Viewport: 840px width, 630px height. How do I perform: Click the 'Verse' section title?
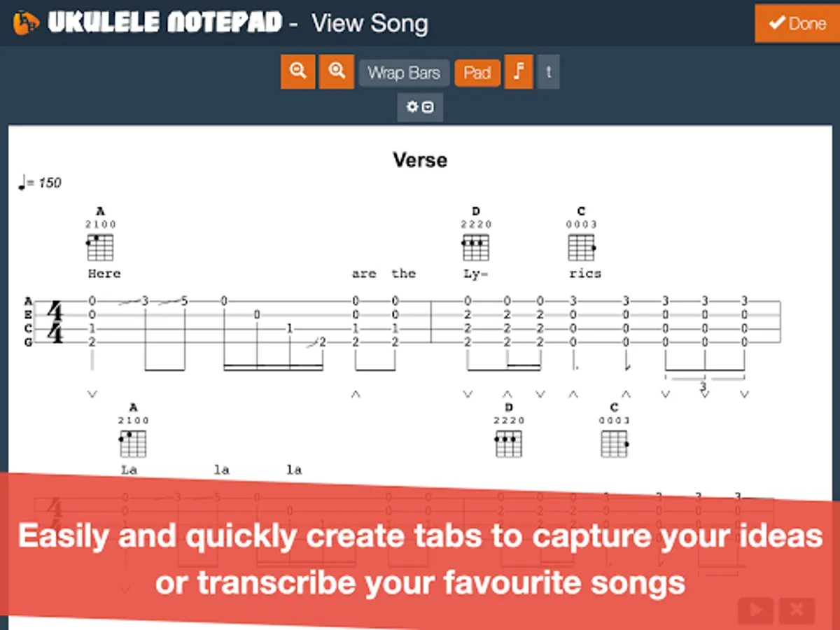pyautogui.click(x=420, y=160)
